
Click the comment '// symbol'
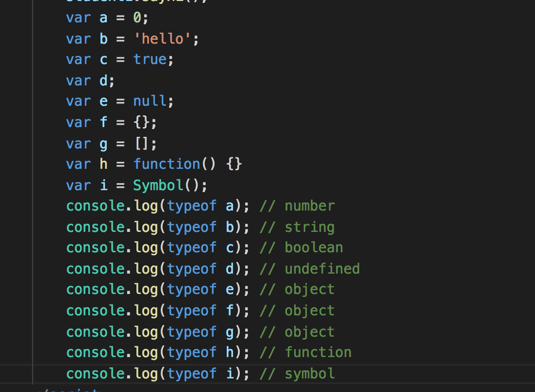click(297, 374)
